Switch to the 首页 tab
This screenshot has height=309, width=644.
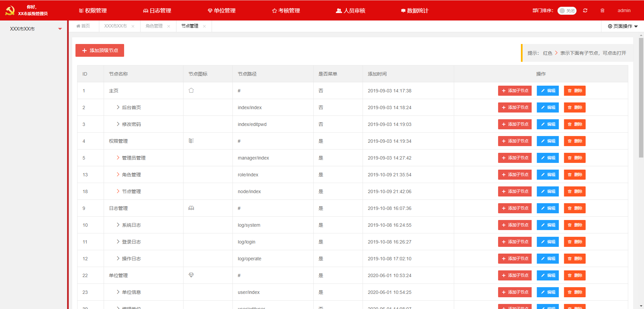(x=83, y=26)
